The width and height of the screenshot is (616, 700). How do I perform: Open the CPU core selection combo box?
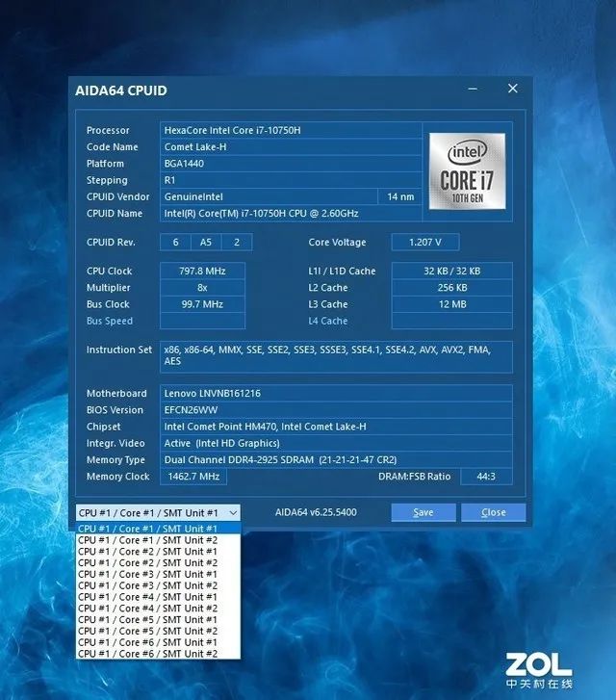tap(158, 513)
